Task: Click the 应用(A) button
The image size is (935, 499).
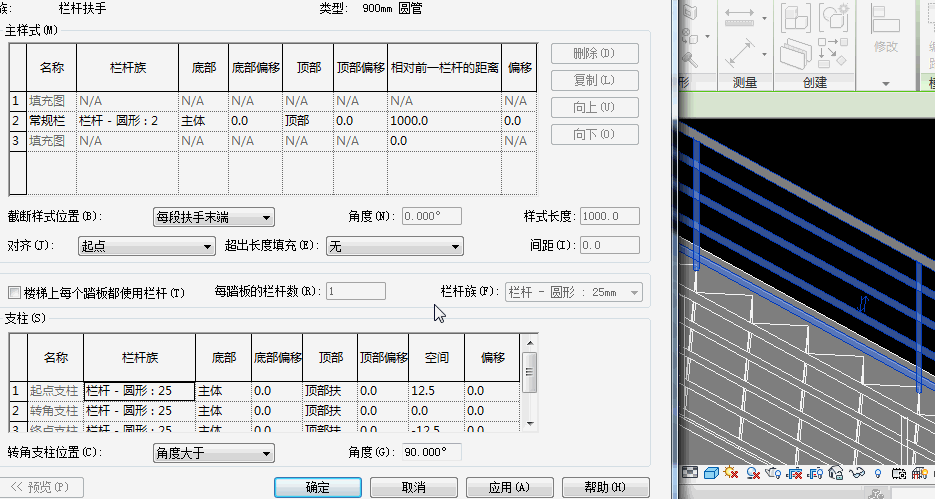Action: click(510, 487)
